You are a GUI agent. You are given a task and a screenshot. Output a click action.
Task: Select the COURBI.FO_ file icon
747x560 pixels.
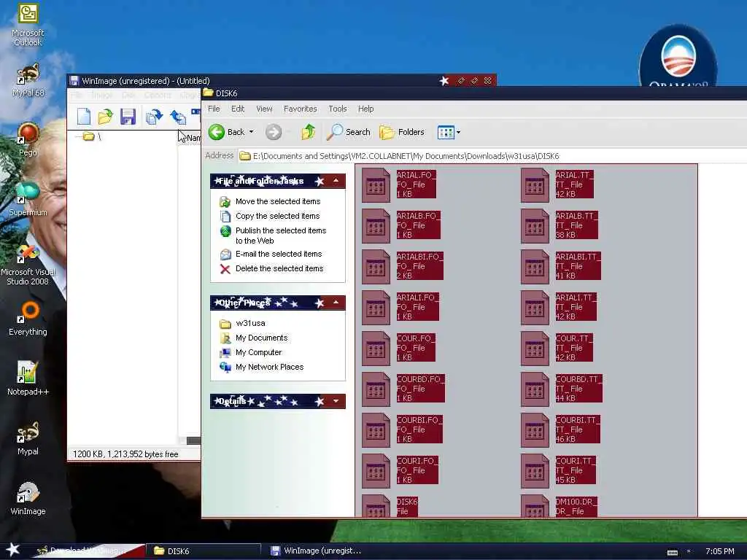coord(376,430)
